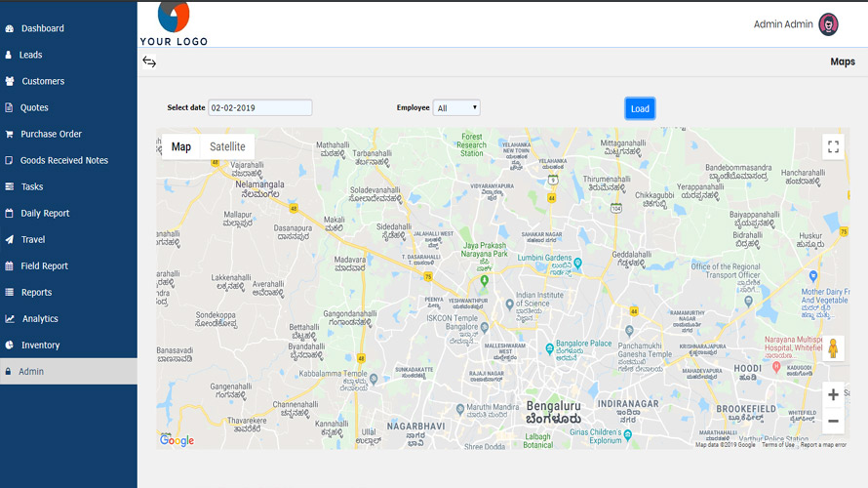Click the Narayana Multispeciality Hospital marker
868x488 pixels.
pos(776,366)
